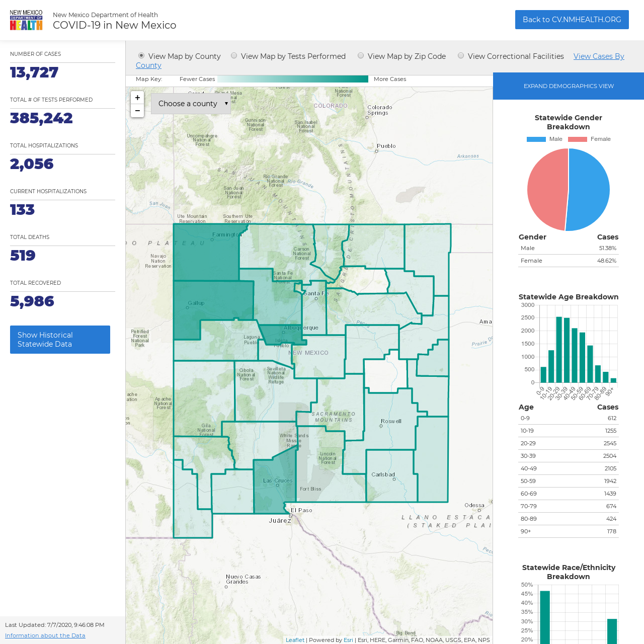This screenshot has width=644, height=644.
Task: Select View Map by County radio button
Action: click(x=141, y=56)
